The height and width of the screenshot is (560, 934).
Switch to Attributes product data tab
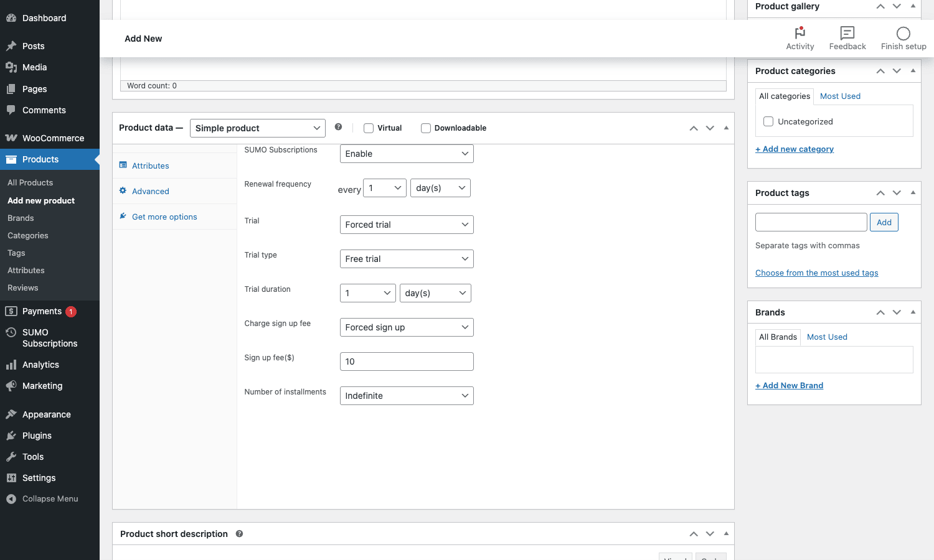[174, 166]
